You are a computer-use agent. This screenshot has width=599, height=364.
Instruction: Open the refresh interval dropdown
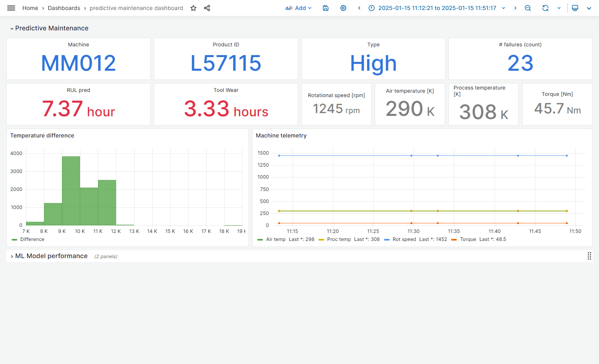coord(559,8)
